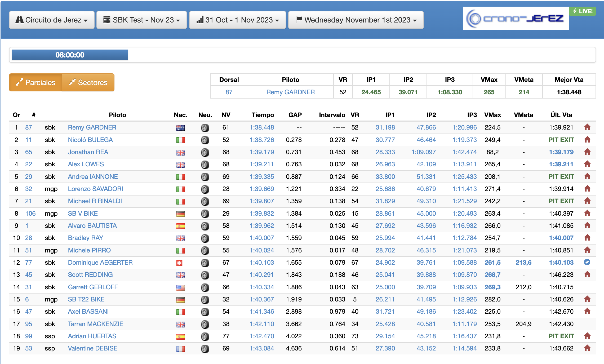Open Remy GARDNER link in best lap summary
The width and height of the screenshot is (604, 364).
coord(291,92)
